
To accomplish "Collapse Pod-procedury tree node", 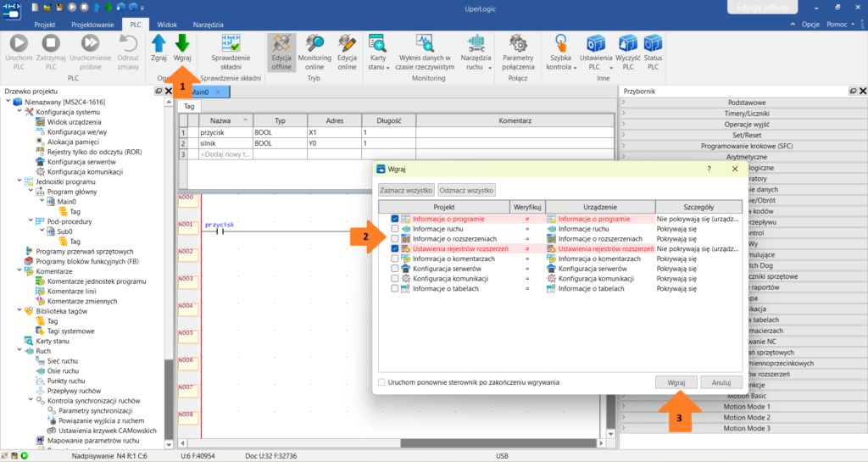I will [31, 221].
